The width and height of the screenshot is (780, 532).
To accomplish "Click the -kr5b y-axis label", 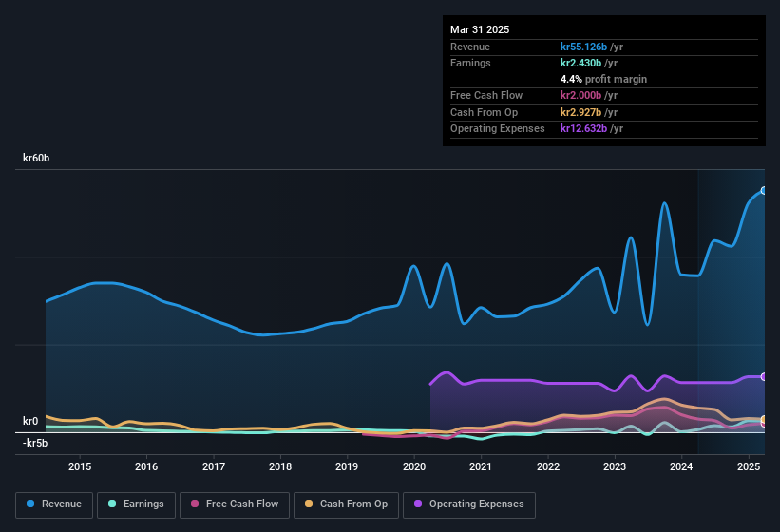I will click(x=35, y=443).
